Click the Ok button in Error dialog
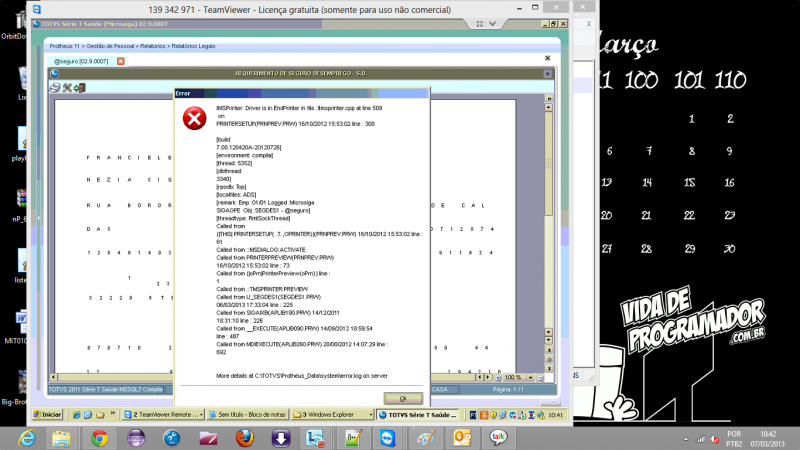 point(403,398)
